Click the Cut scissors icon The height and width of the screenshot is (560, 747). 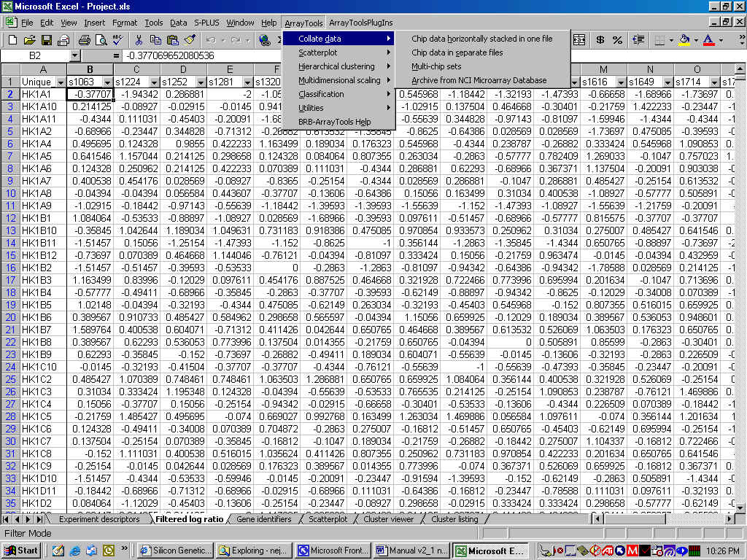(139, 40)
